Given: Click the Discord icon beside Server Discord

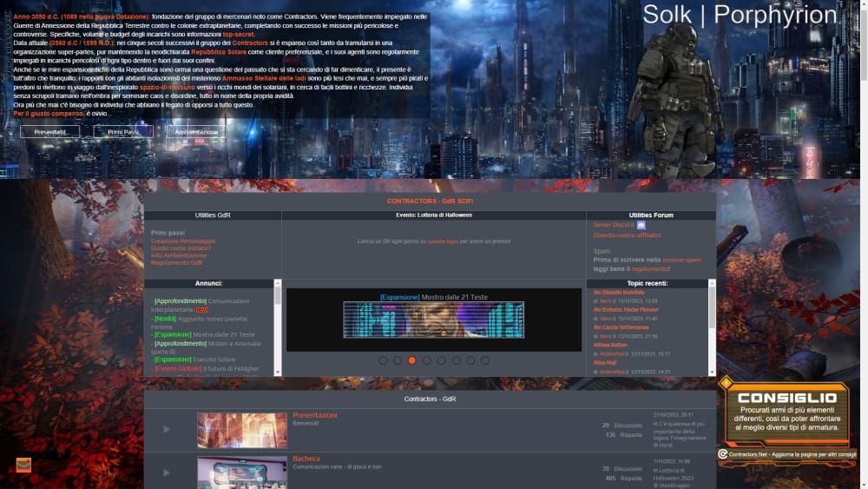Looking at the screenshot, I should pyautogui.click(x=641, y=225).
